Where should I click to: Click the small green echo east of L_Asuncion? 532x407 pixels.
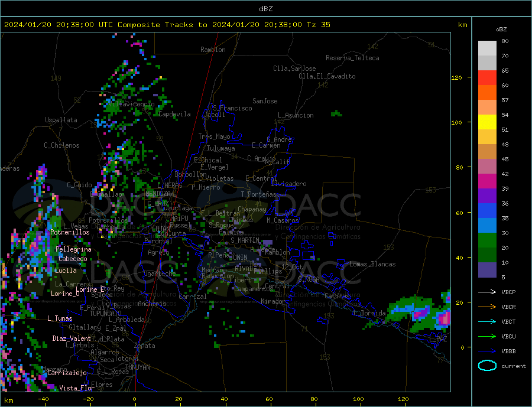336,113
